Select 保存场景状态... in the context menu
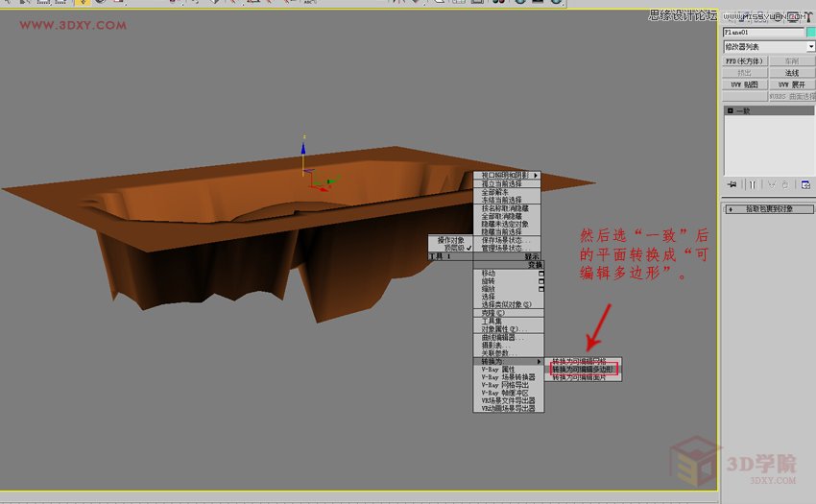This screenshot has height=504, width=816. [507, 241]
